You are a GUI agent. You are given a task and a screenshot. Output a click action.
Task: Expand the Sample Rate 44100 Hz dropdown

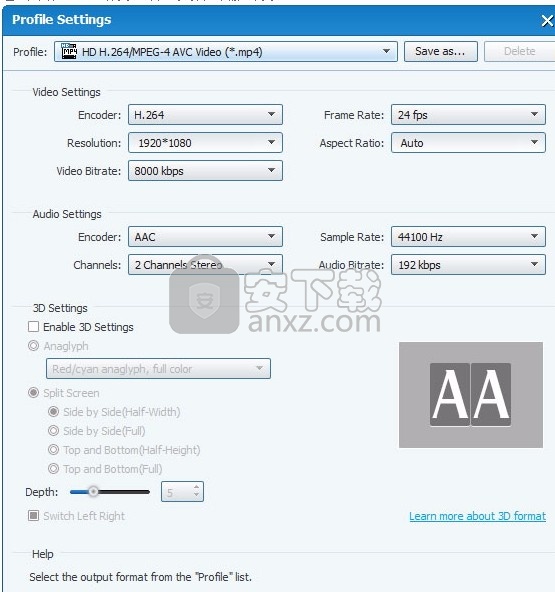click(468, 236)
